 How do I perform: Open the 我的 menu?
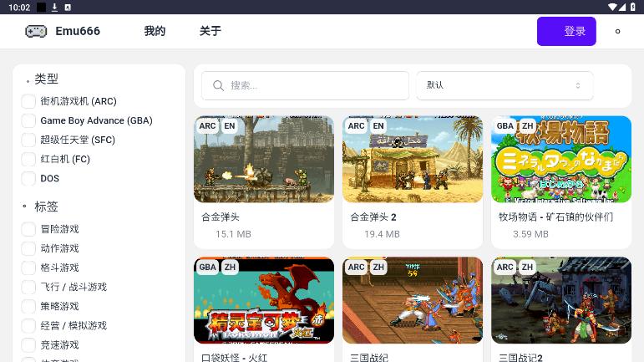point(155,31)
